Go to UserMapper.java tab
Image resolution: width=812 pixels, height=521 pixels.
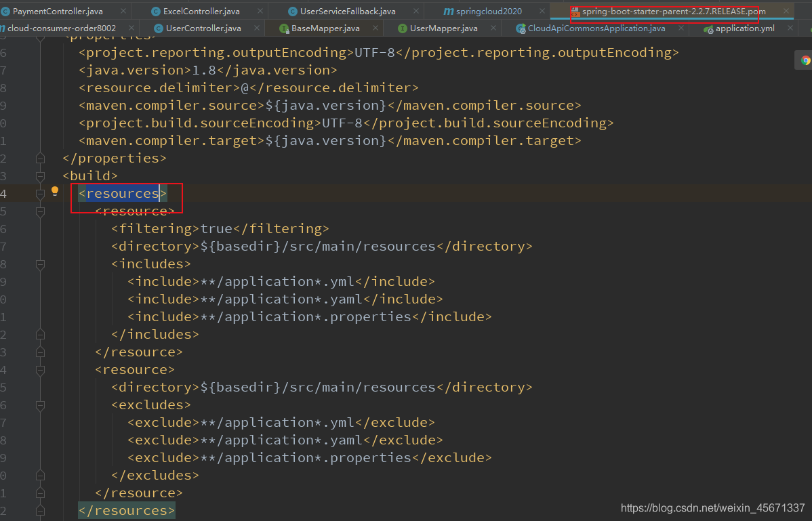coord(443,28)
